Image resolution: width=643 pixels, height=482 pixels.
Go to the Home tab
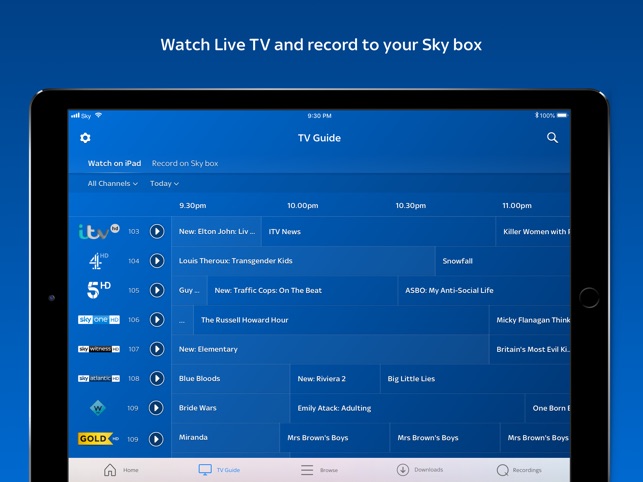(x=121, y=470)
